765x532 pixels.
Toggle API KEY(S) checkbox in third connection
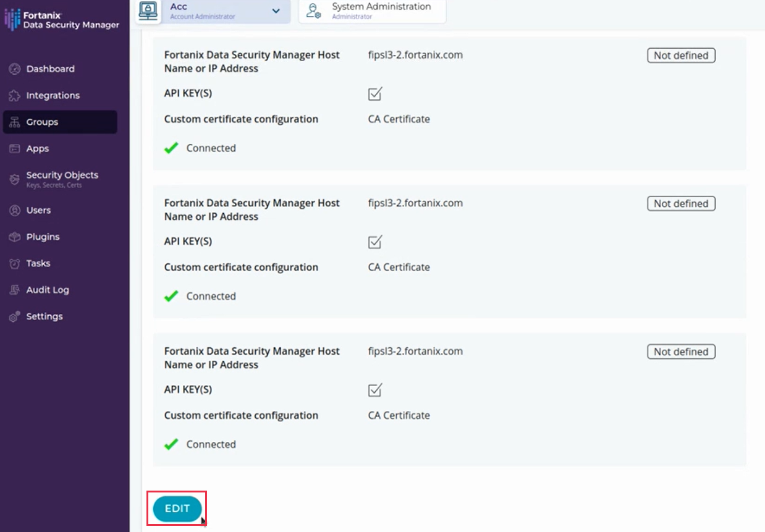[374, 390]
